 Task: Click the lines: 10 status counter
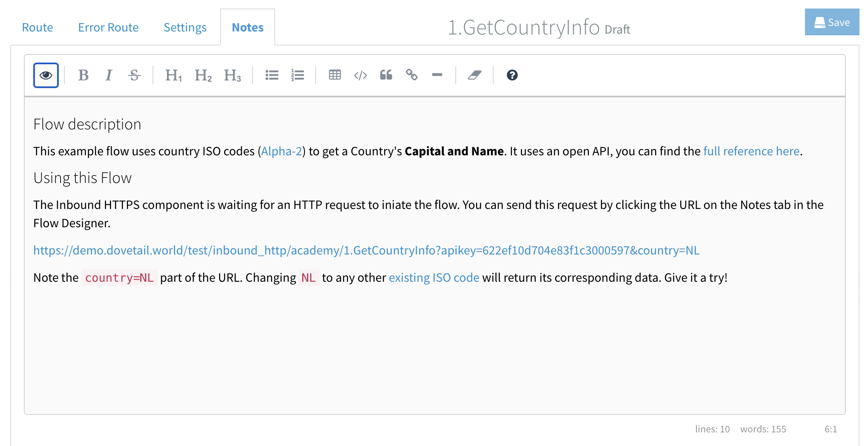[x=713, y=429]
